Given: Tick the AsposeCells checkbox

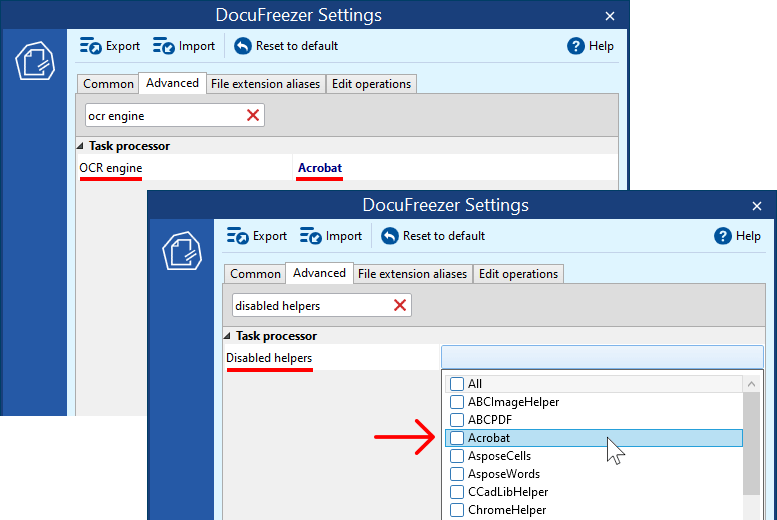Looking at the screenshot, I should coord(457,456).
